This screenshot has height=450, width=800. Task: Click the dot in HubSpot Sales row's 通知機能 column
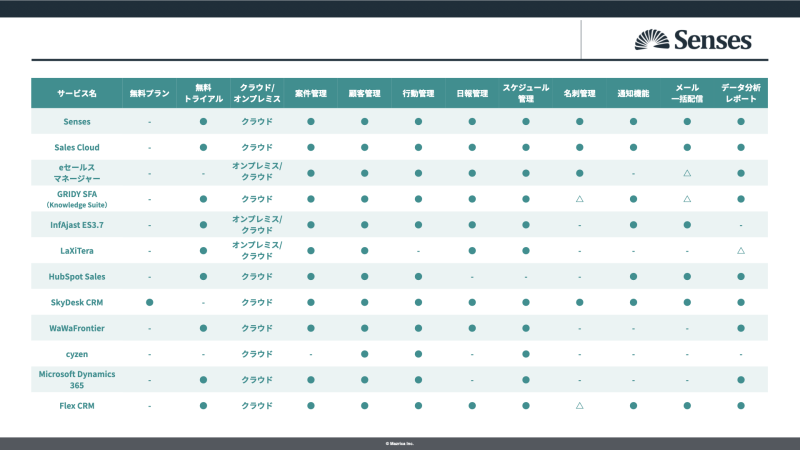[633, 277]
